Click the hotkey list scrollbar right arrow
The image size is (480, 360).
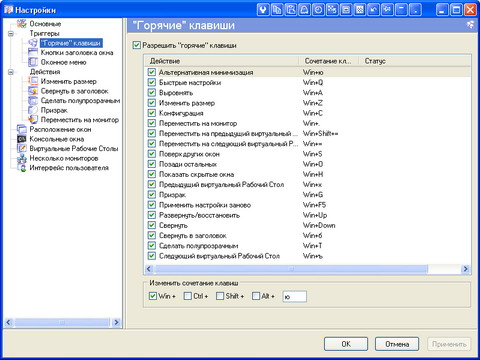pos(466,269)
